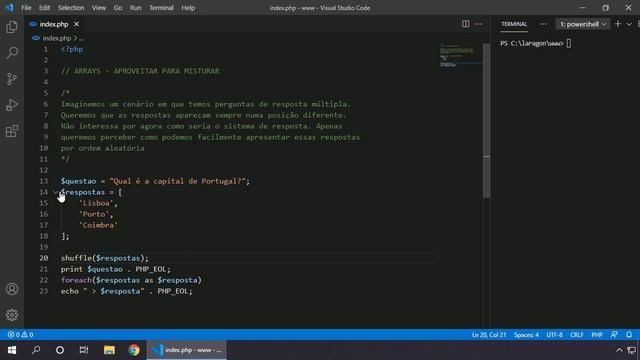Click the <?php opening tag
Viewport: 640px width, 360px height.
(72, 49)
